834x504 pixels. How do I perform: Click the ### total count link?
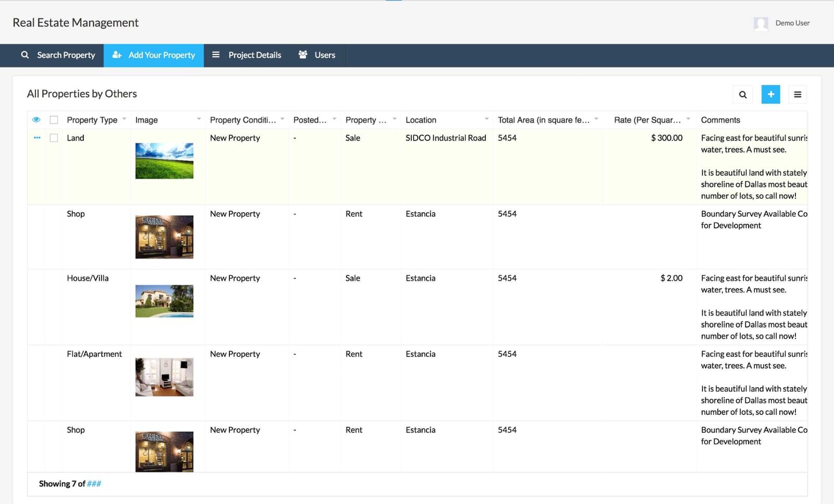click(x=94, y=484)
